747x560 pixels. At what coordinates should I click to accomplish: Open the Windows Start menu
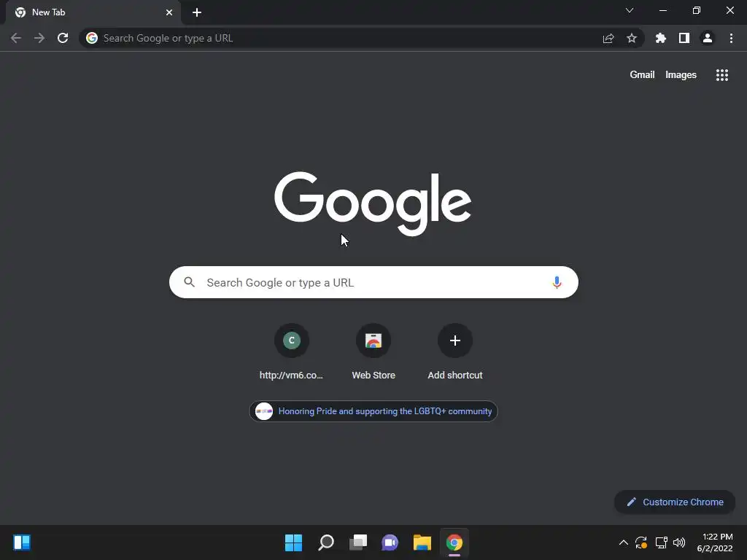293,542
